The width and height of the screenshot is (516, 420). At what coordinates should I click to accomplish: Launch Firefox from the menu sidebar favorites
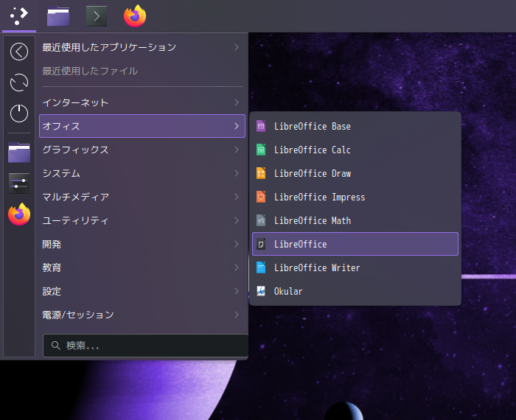(19, 214)
